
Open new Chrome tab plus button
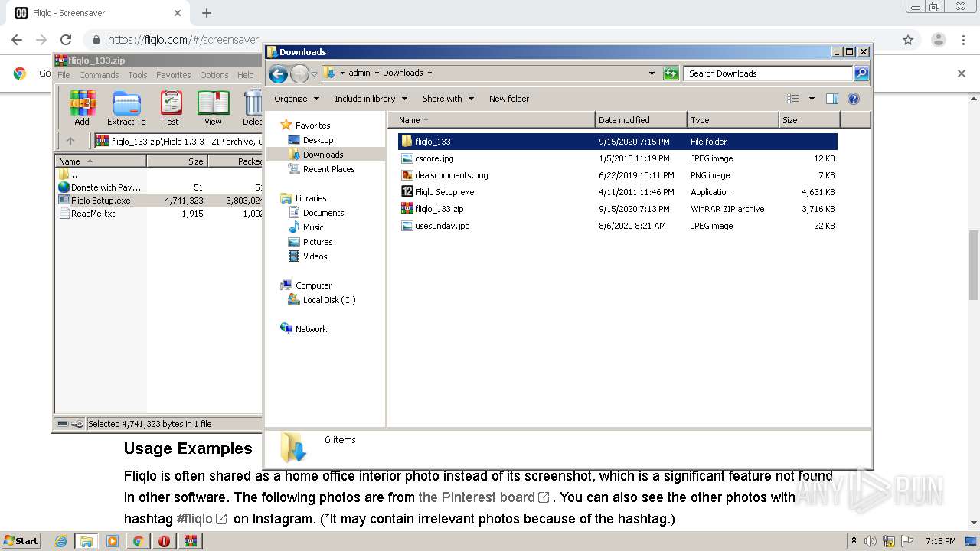pos(207,13)
